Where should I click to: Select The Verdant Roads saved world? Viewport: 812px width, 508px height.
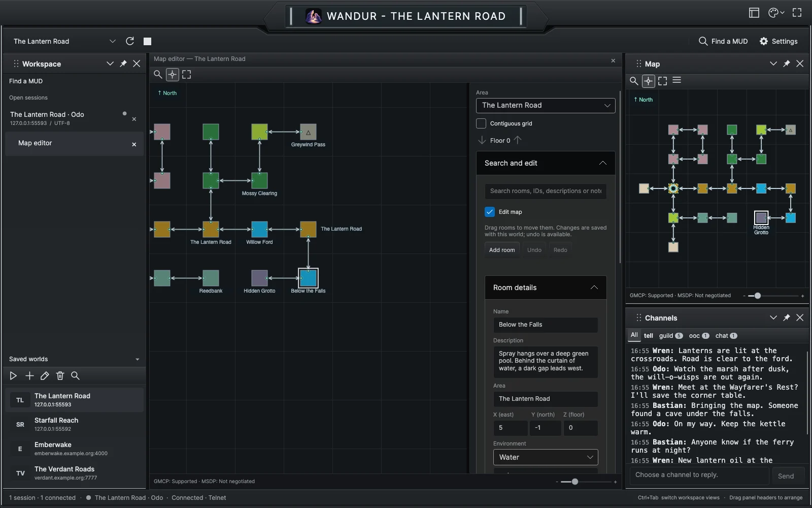[74, 473]
